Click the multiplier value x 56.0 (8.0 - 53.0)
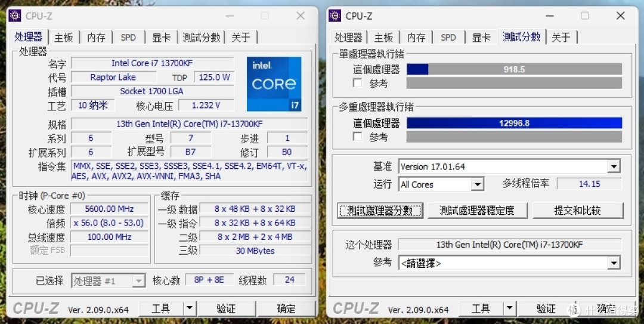 coord(109,223)
